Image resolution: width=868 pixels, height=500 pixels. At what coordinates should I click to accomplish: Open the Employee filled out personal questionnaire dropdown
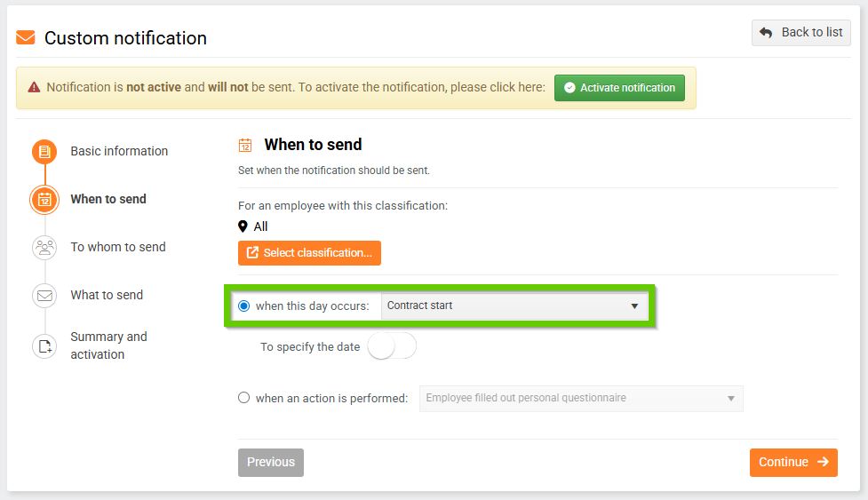581,399
